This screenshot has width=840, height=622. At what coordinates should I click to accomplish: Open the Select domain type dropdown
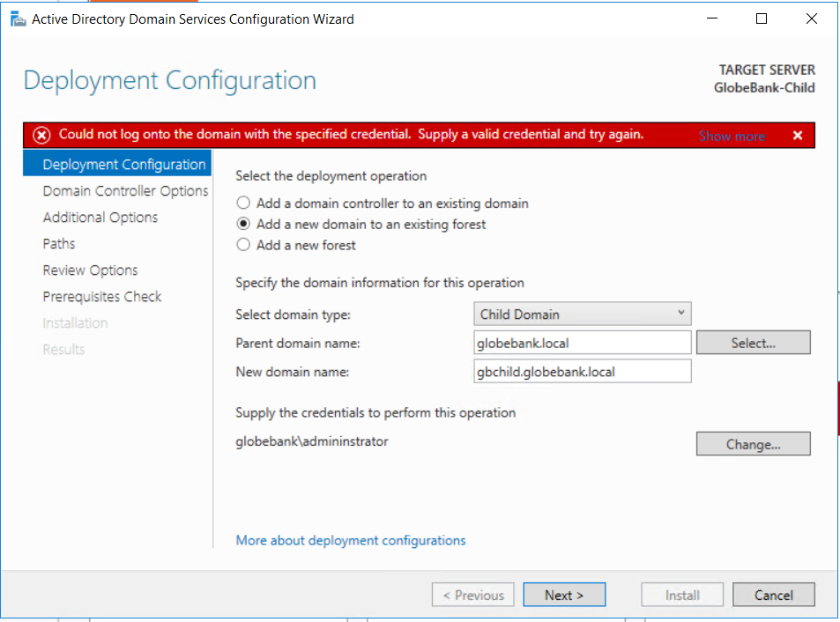tap(583, 314)
